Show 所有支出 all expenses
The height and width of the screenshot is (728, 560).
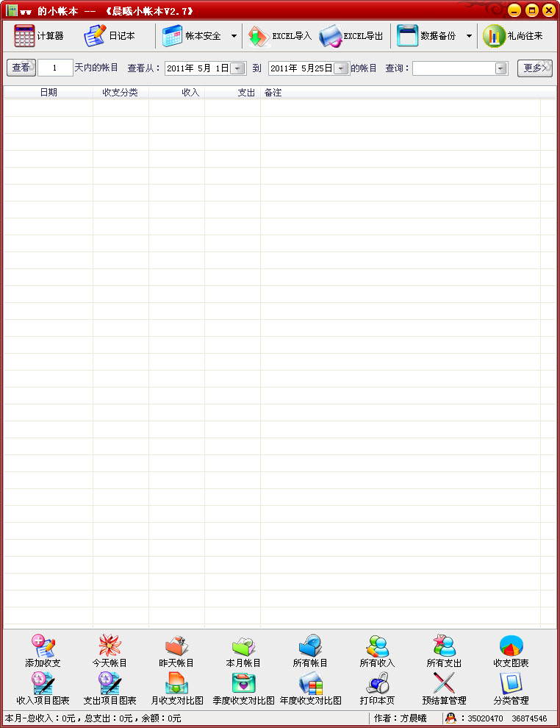[x=444, y=651]
